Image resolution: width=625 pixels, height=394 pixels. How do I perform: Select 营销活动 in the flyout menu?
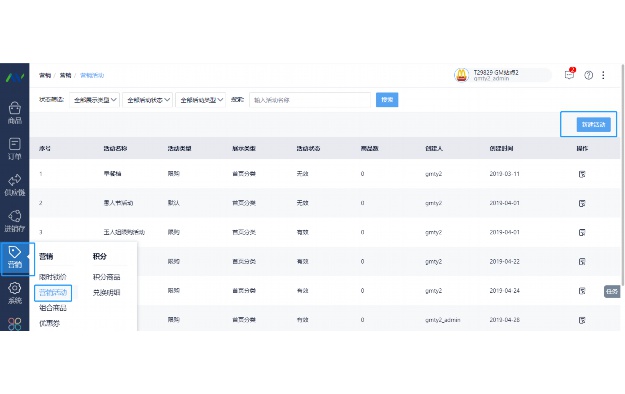(53, 292)
